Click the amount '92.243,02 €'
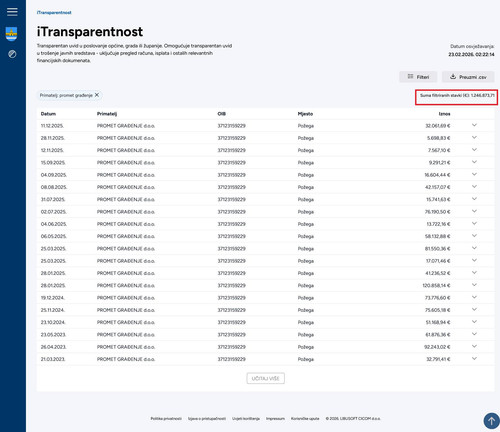This screenshot has height=432, width=500. (438, 347)
